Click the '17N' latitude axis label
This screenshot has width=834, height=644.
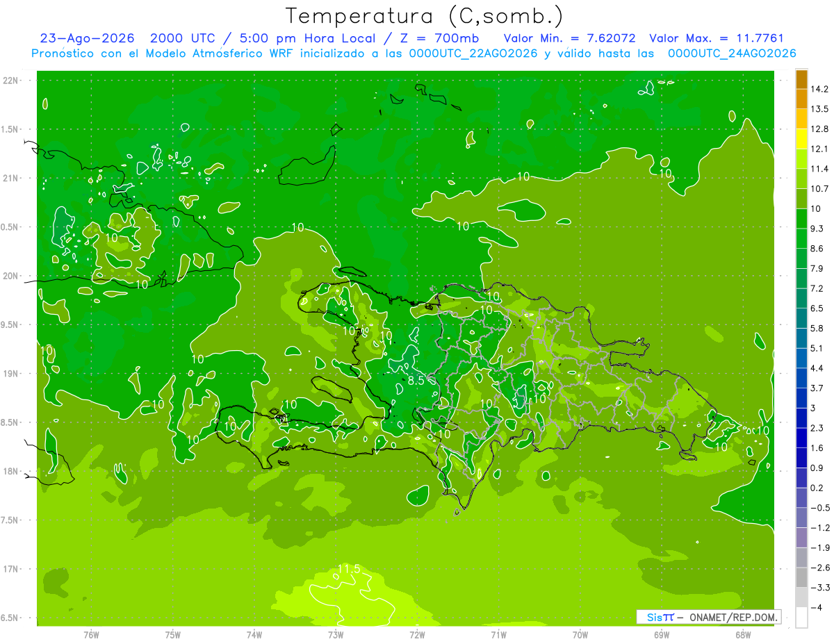10,569
